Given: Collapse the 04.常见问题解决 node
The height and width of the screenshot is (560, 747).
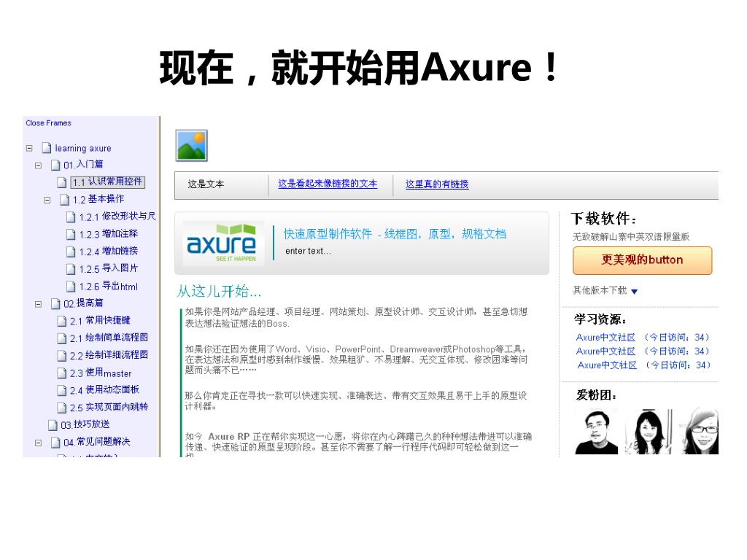Looking at the screenshot, I should pyautogui.click(x=38, y=443).
